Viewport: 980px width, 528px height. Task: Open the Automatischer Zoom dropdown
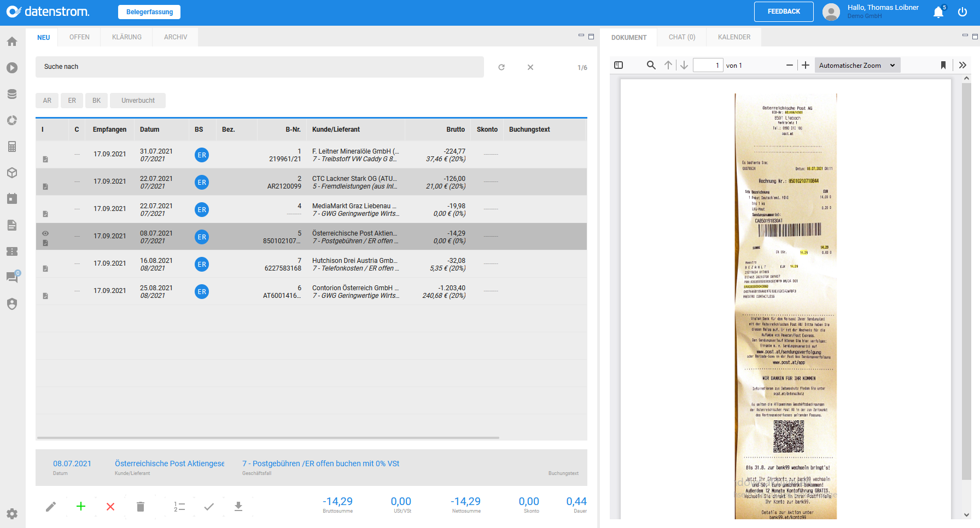pos(856,65)
